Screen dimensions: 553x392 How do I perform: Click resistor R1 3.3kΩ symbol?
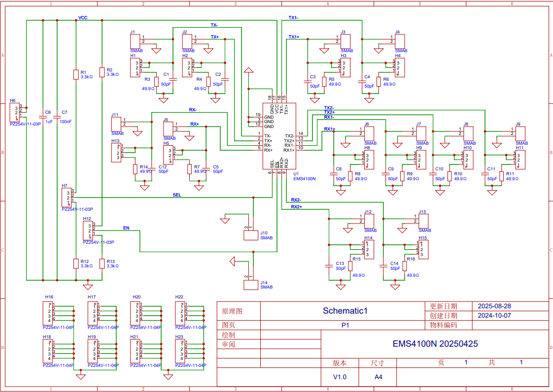(x=76, y=74)
